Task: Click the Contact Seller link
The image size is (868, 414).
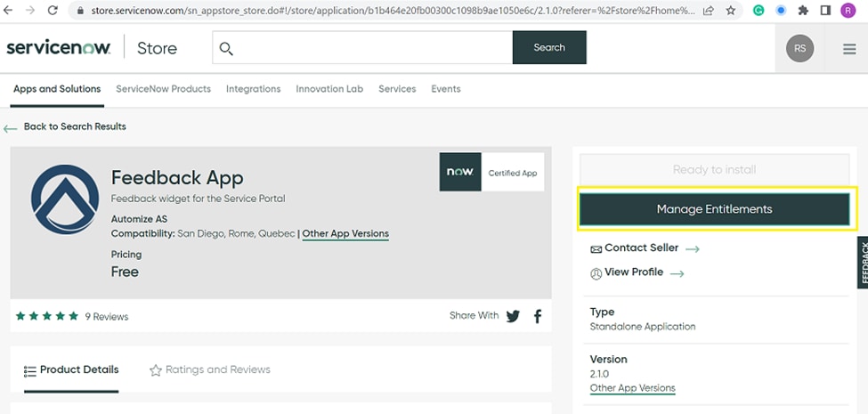Action: click(643, 248)
